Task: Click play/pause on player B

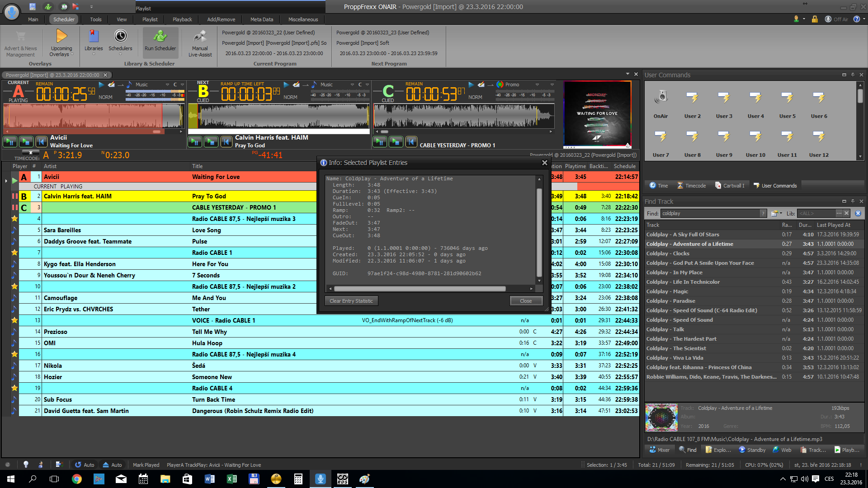Action: coord(195,142)
